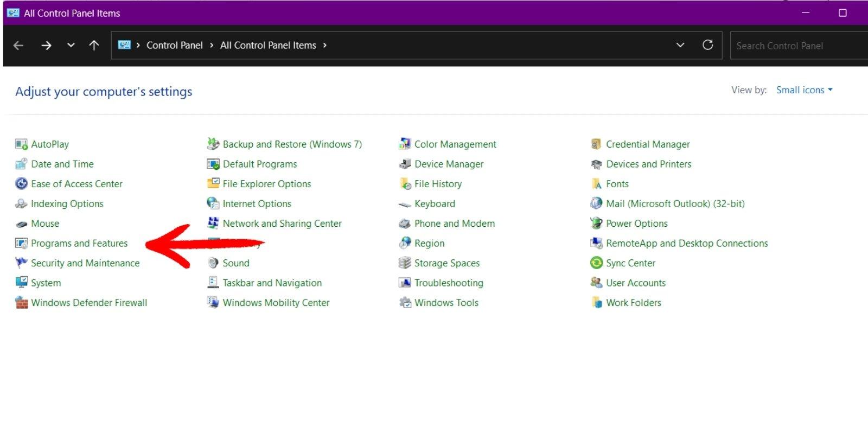Click the Search Control Panel field

coord(799,46)
